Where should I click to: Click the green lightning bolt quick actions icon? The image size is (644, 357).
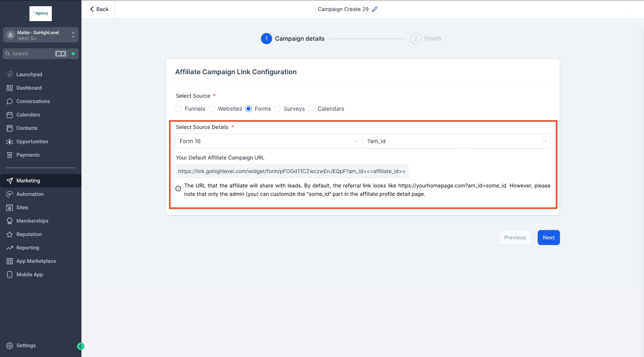coord(73,54)
